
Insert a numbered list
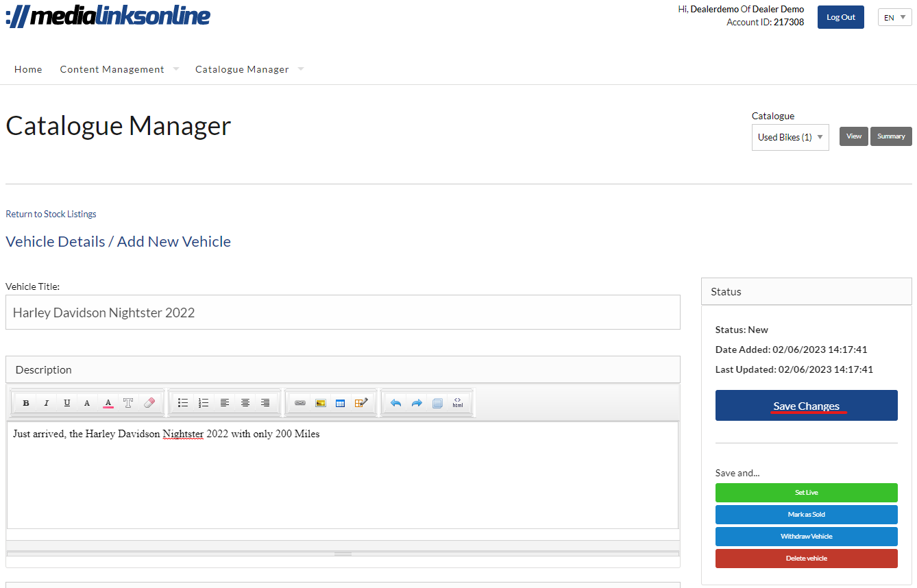(x=204, y=403)
